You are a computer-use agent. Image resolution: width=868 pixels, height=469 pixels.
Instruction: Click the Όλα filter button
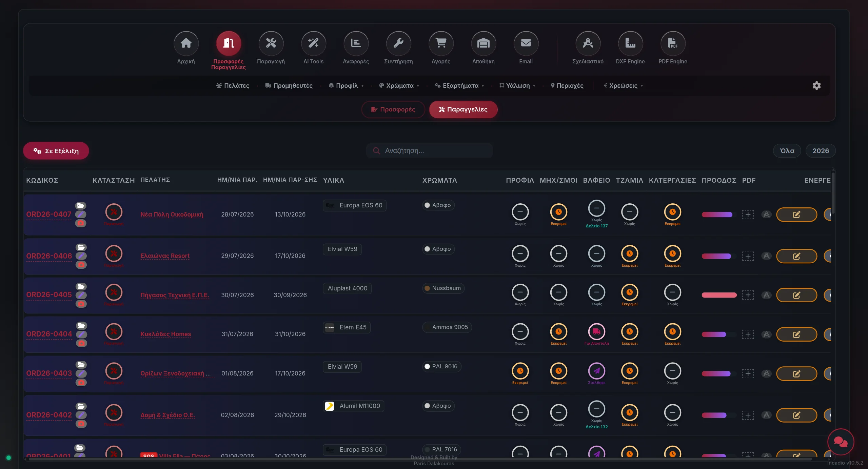(x=787, y=151)
